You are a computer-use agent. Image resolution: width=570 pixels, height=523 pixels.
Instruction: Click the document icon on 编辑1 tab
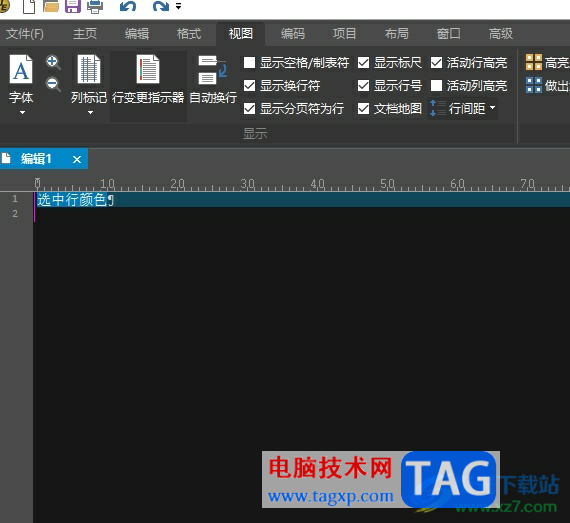pyautogui.click(x=6, y=158)
